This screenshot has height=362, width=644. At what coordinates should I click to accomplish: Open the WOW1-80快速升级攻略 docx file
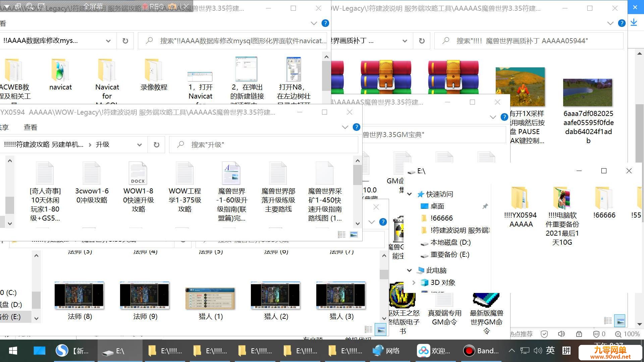138,173
